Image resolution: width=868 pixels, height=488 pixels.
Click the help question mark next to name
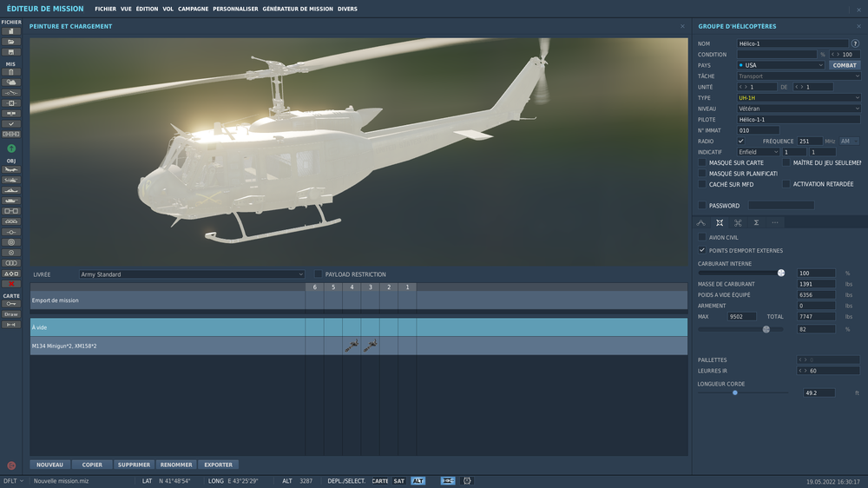click(x=855, y=43)
